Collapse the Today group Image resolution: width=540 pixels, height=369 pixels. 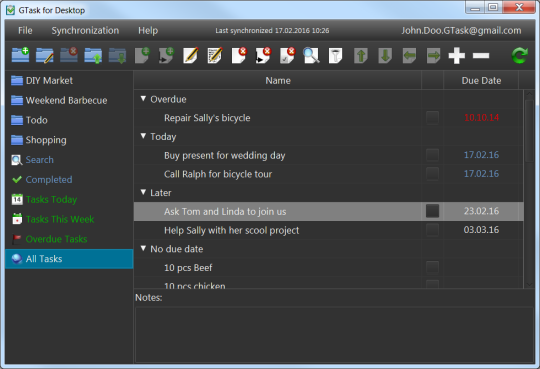point(143,136)
